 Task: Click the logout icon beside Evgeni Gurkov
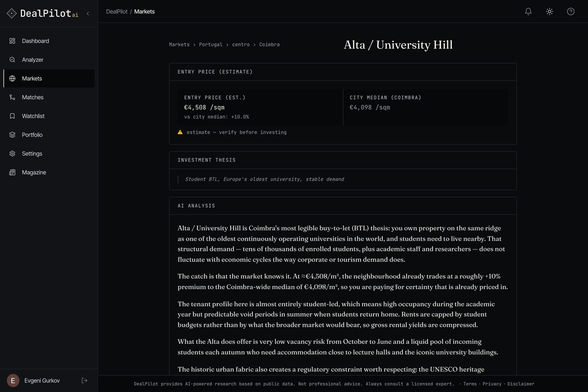(x=85, y=381)
